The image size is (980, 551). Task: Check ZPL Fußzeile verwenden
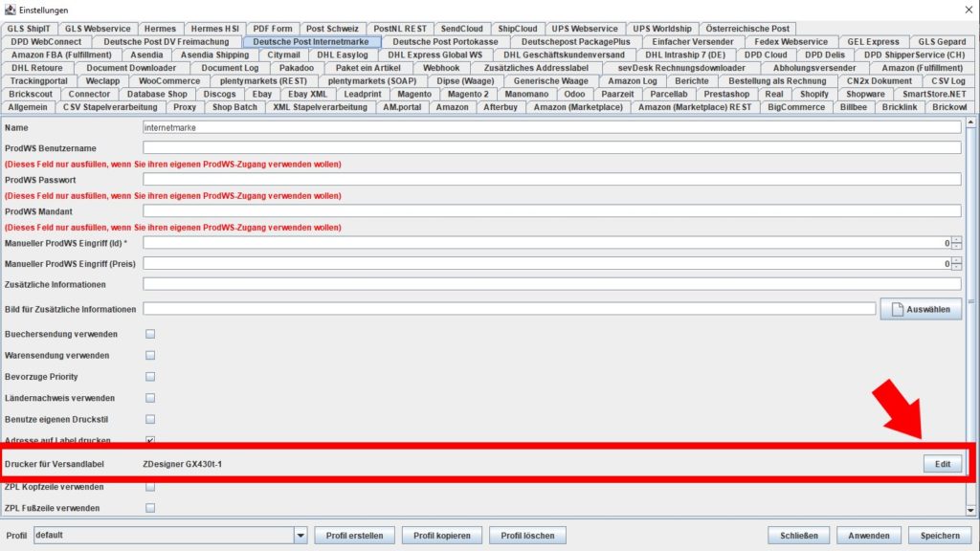tap(150, 508)
